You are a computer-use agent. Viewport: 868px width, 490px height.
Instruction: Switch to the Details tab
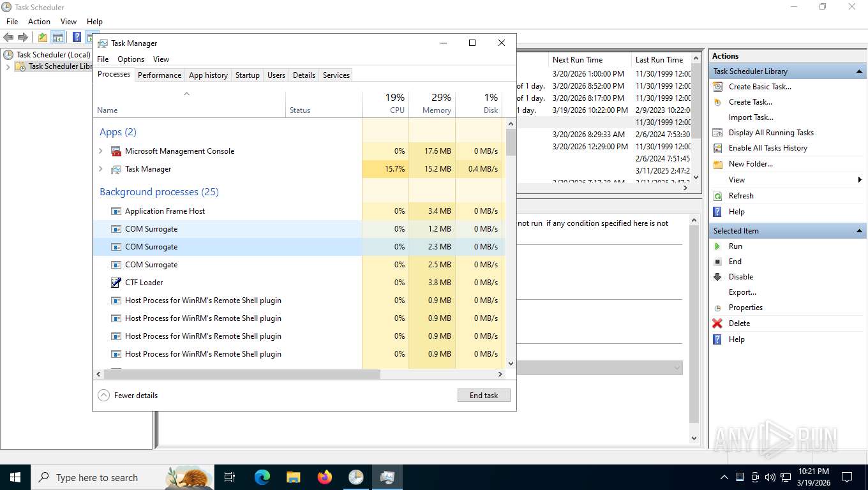click(x=304, y=75)
